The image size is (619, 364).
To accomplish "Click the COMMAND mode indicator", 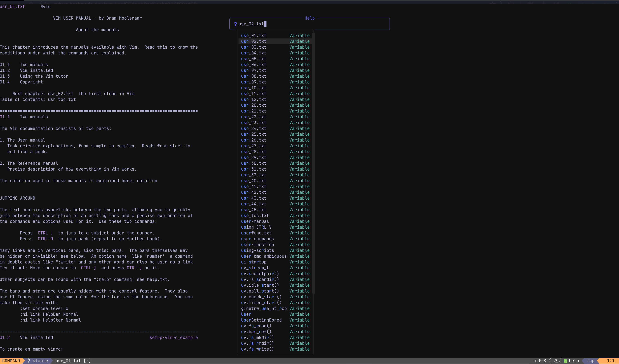I will click(11, 361).
